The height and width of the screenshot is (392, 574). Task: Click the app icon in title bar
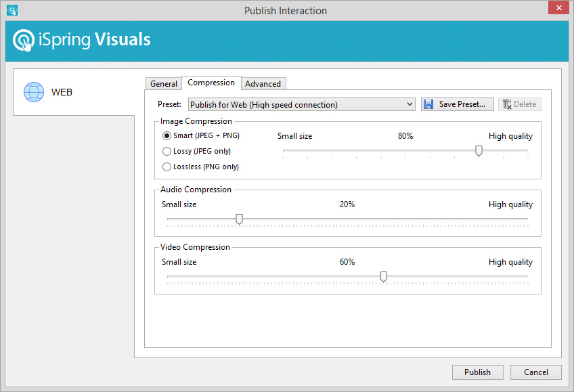tap(12, 10)
